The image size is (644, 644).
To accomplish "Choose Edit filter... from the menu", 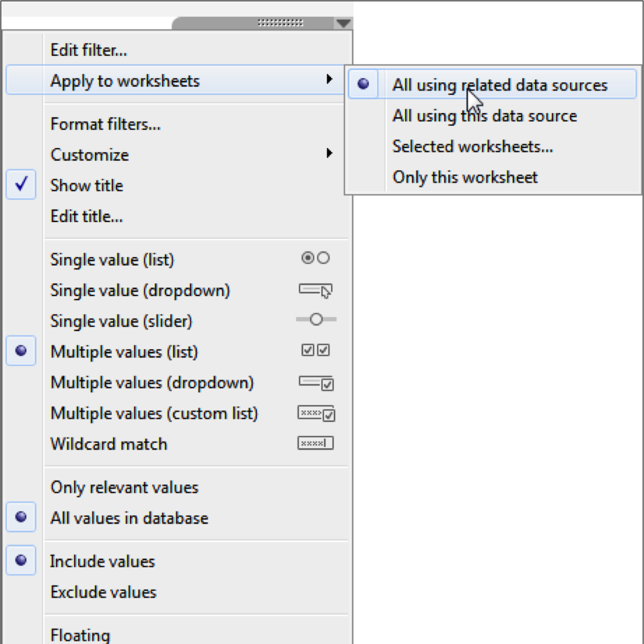I will [88, 50].
